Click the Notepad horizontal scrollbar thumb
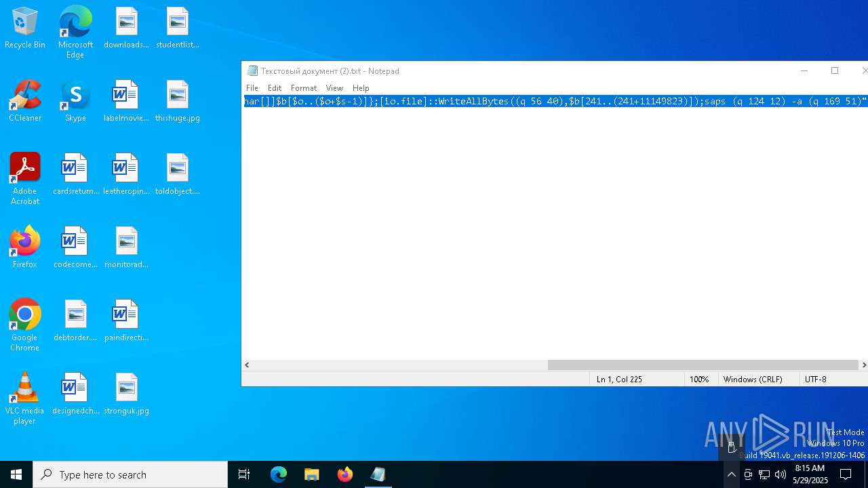The image size is (868, 488). click(703, 365)
